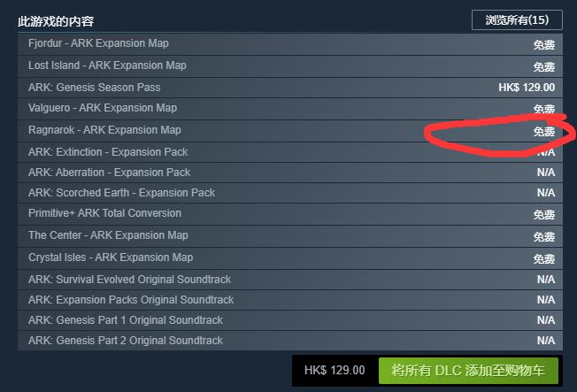Add all DLC to cart green button
The image size is (577, 392).
(x=468, y=370)
